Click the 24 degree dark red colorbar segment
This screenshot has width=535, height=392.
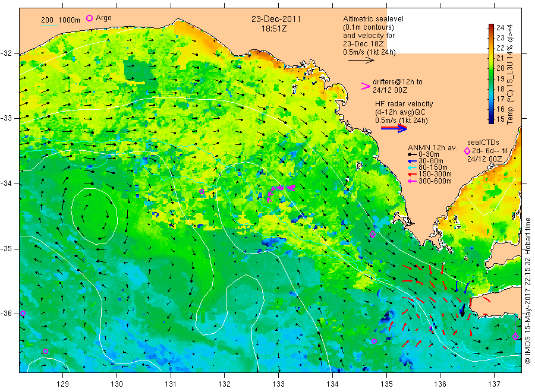(x=491, y=27)
